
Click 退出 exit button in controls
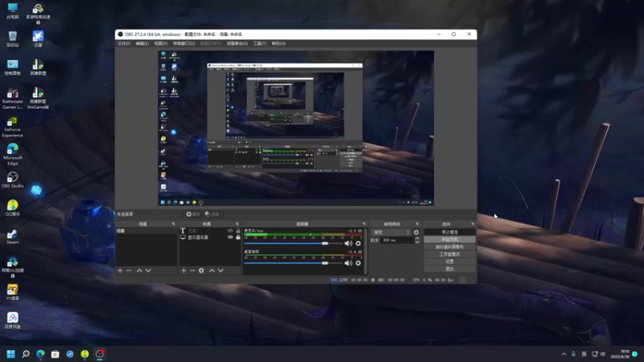tap(450, 269)
